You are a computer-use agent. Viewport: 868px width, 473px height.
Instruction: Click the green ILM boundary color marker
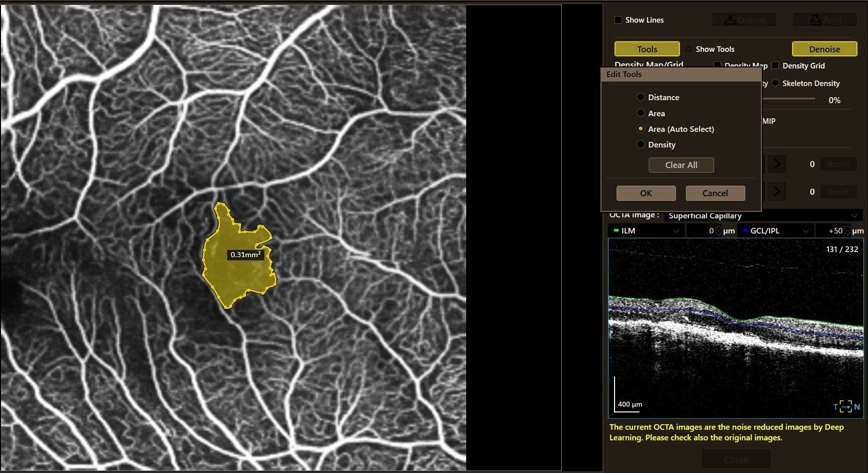616,230
